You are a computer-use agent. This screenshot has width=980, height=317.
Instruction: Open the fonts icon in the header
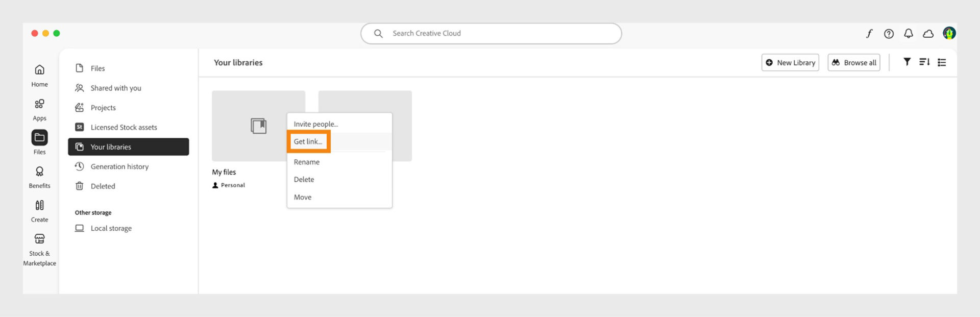click(x=869, y=33)
